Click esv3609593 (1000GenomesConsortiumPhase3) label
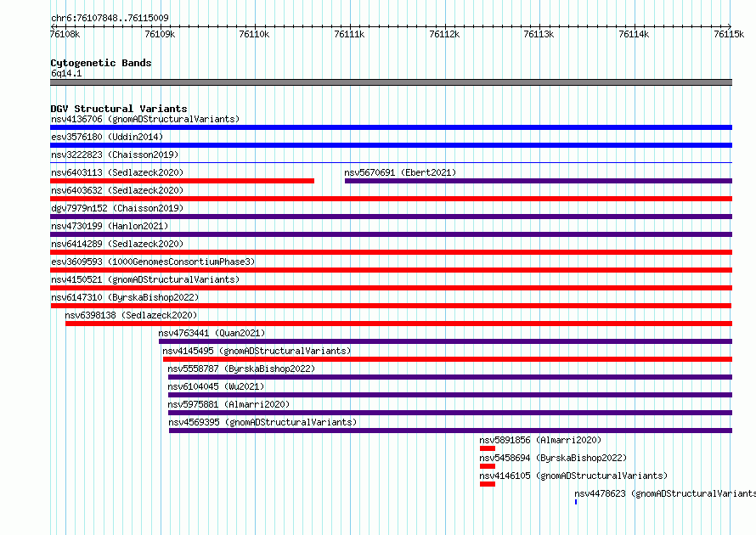The height and width of the screenshot is (535, 756). (x=153, y=262)
